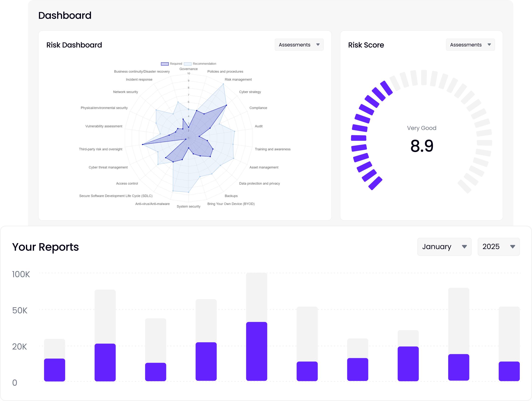
Task: Open the Assessments dropdown on Risk Score
Action: pyautogui.click(x=470, y=45)
